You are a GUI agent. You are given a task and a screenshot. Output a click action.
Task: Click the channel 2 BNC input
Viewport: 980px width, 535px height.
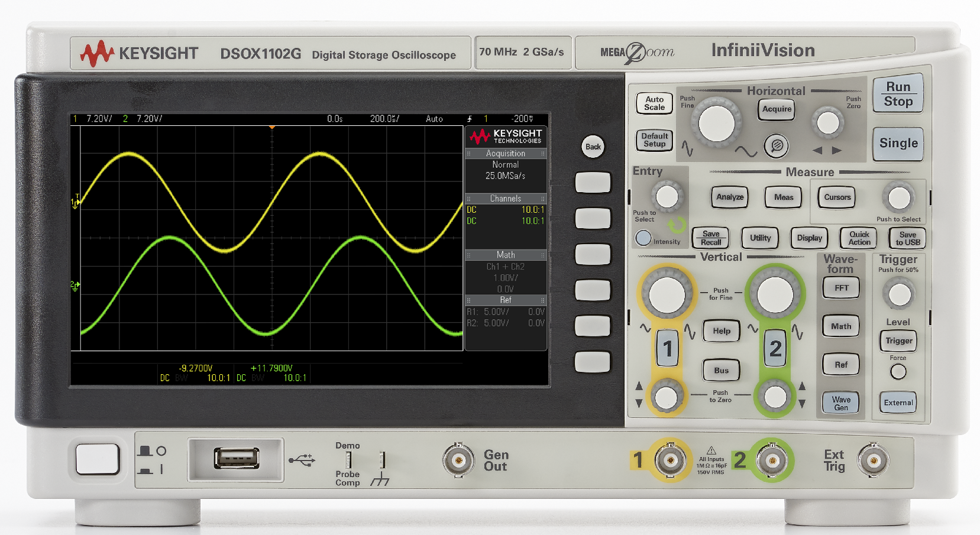[x=772, y=460]
